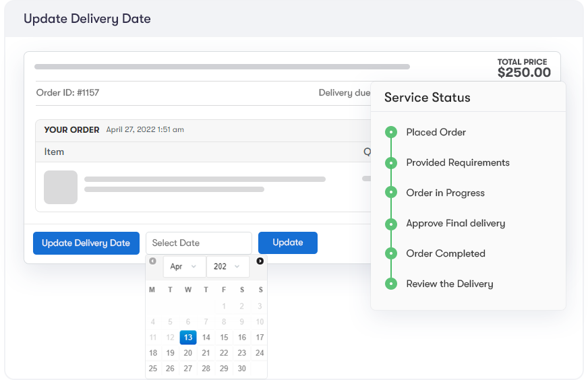Go to previous month in calendar
Screen dimensions: 588x380
pos(152,261)
